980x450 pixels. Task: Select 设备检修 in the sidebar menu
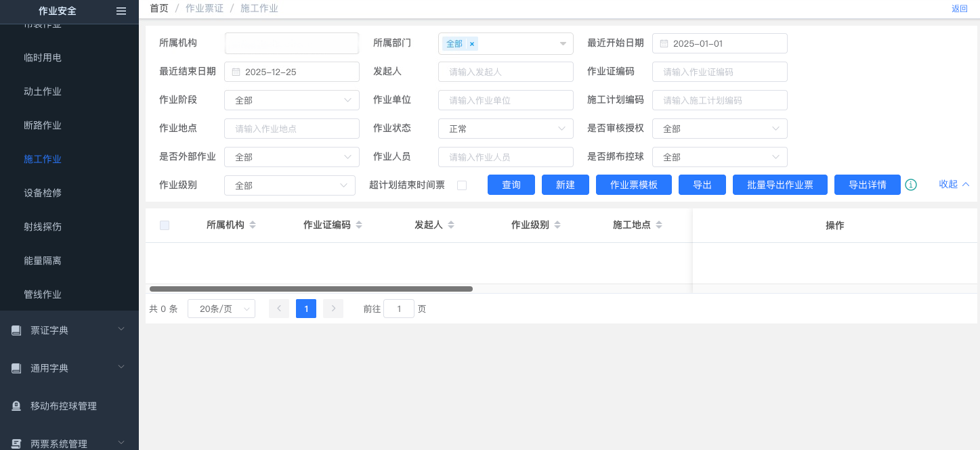tap(43, 193)
